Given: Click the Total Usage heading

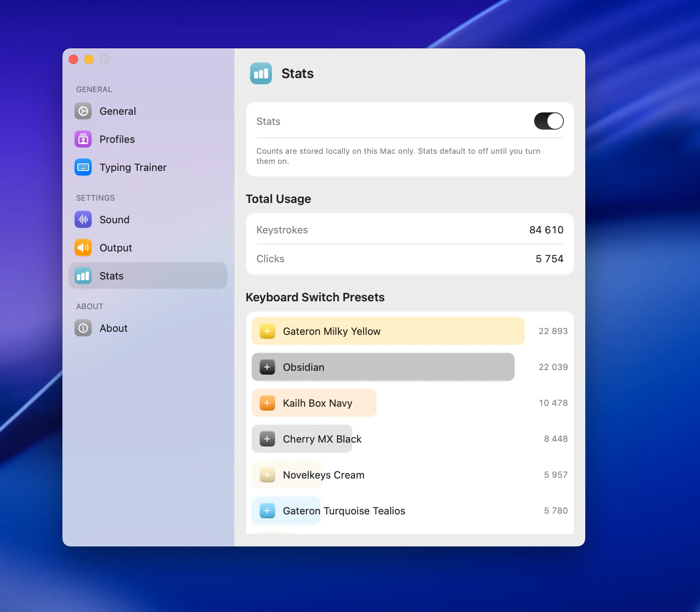Looking at the screenshot, I should pos(278,199).
